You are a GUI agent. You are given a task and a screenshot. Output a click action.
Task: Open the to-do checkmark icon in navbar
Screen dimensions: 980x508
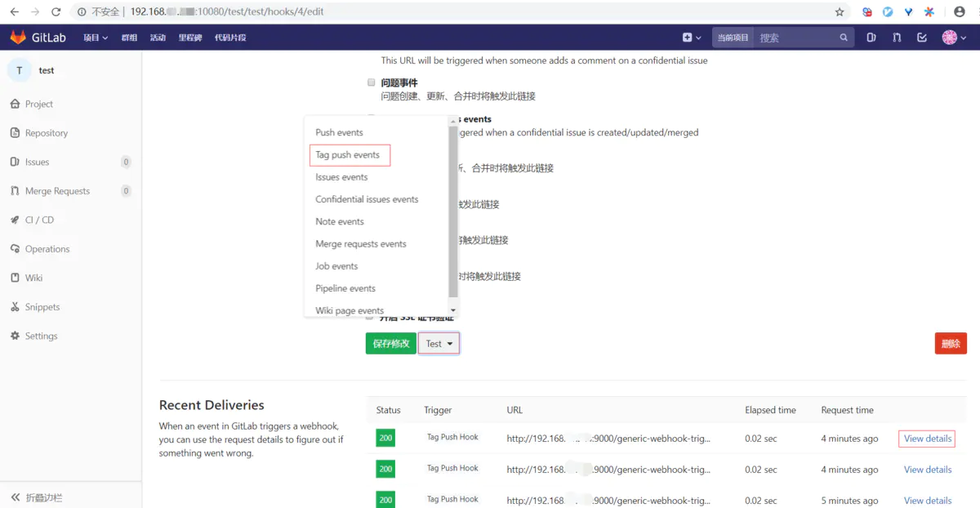pos(922,38)
